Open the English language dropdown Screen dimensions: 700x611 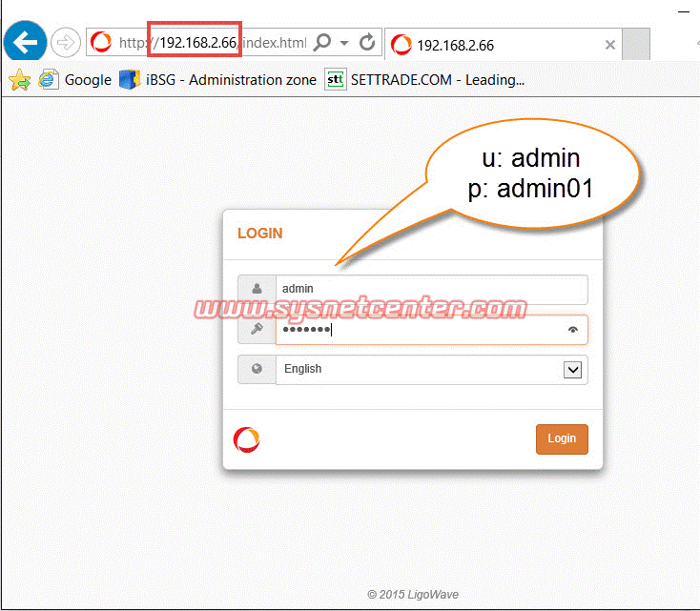(x=431, y=370)
